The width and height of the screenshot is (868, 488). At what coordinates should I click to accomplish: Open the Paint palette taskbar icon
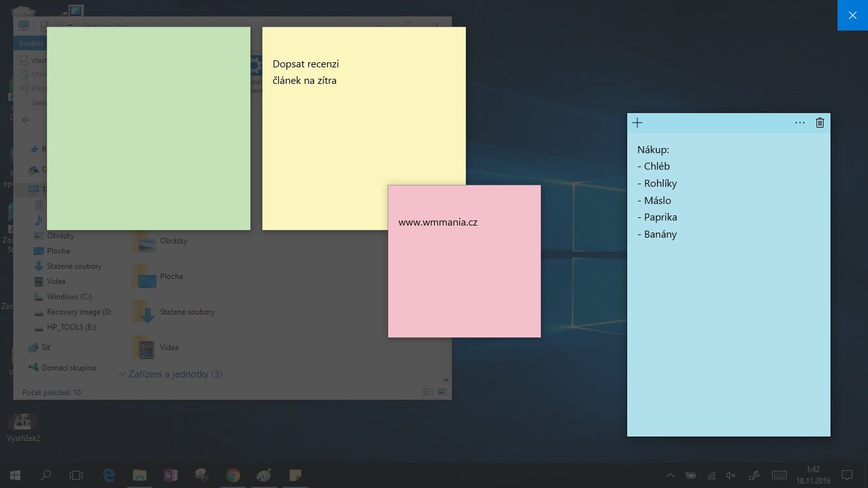point(264,475)
